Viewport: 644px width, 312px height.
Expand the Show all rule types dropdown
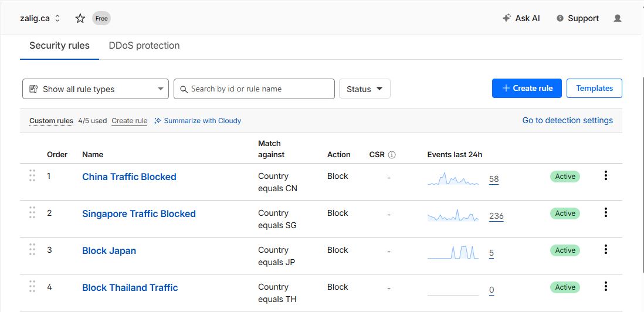96,89
